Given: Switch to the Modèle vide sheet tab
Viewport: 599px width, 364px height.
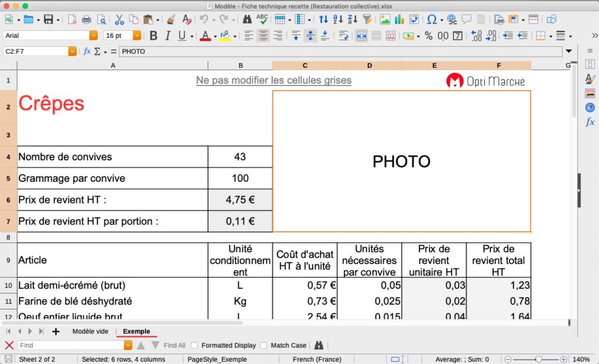Looking at the screenshot, I should [x=90, y=331].
